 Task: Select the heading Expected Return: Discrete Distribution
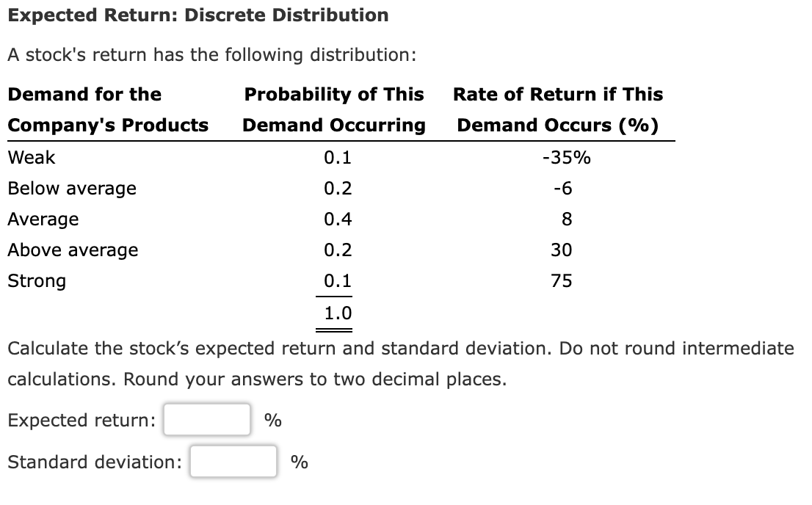click(x=197, y=15)
